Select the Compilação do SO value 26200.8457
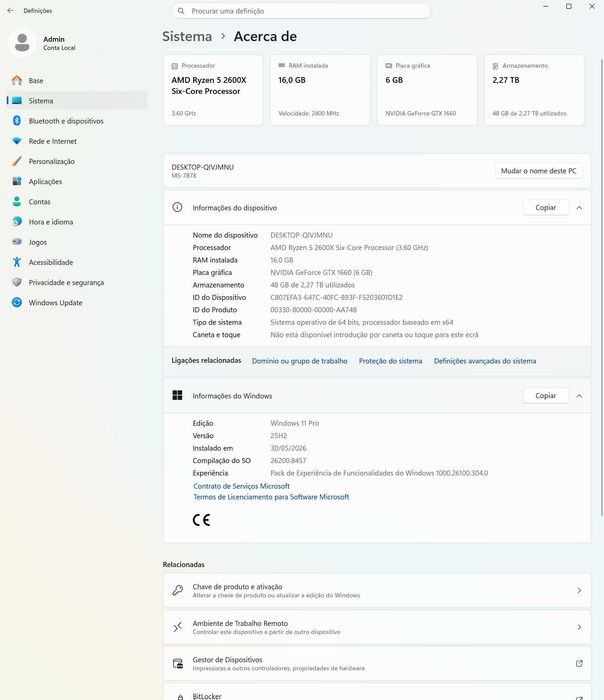 (x=288, y=460)
